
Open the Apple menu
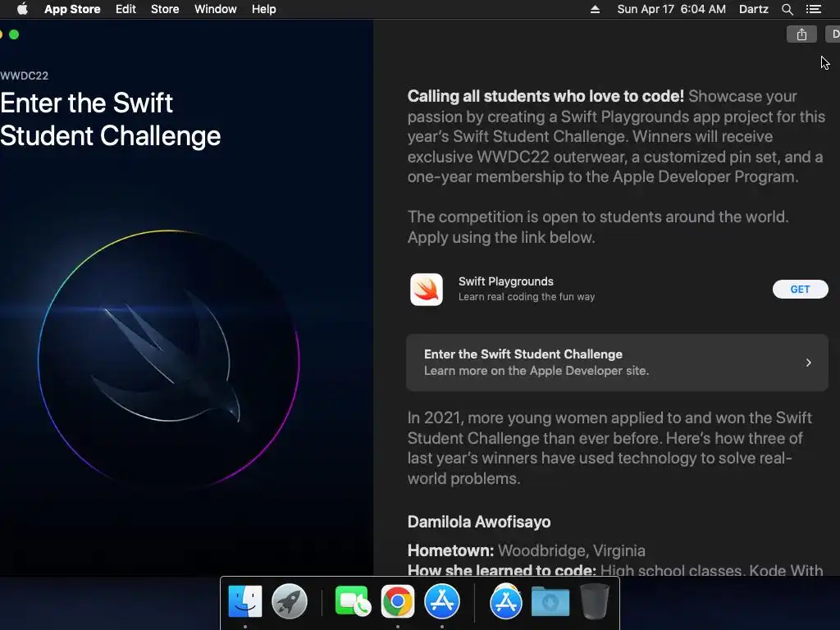22,9
